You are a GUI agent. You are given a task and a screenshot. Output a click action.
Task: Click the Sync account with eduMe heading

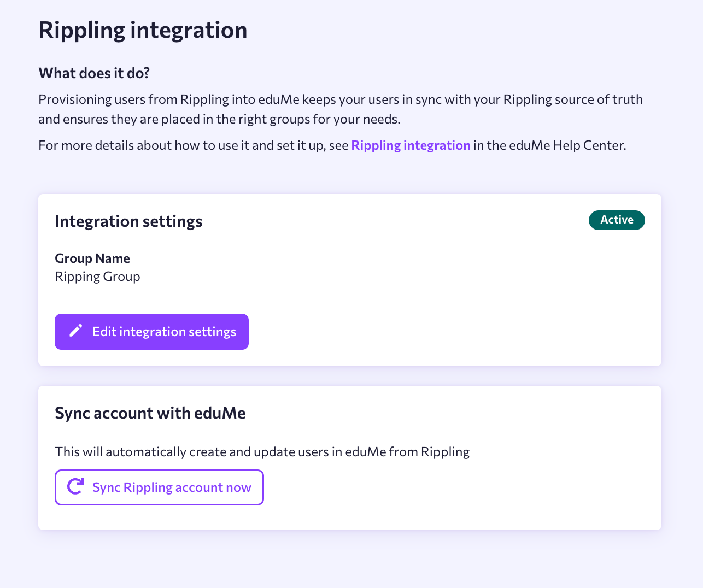150,413
